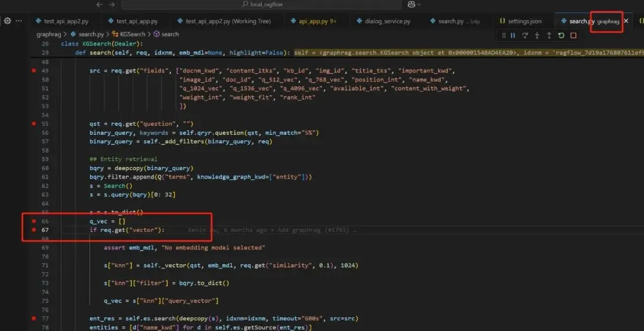644x331 pixels.
Task: Expand the Copilot dropdown chevron
Action: click(x=419, y=5)
